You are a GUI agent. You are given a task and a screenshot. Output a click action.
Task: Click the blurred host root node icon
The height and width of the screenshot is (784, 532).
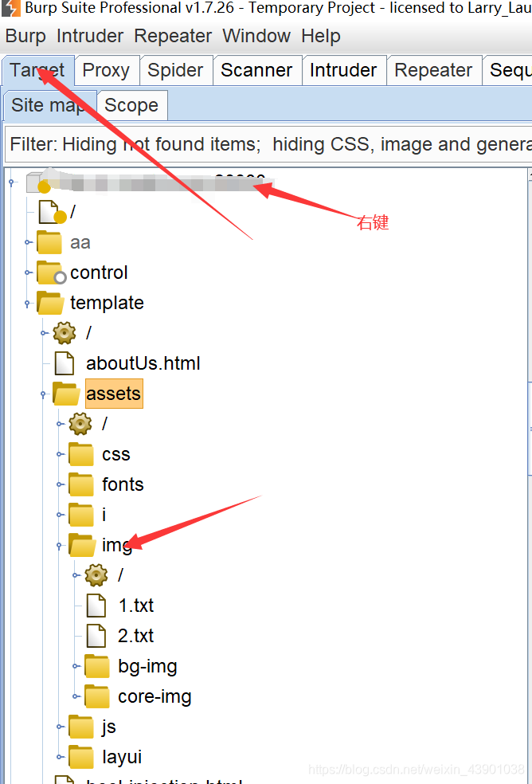(x=38, y=182)
